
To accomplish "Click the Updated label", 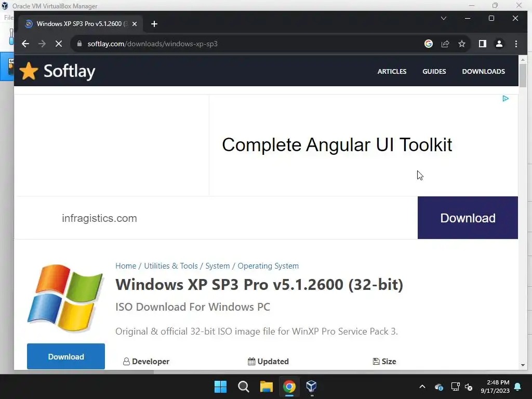I will coord(269,362).
